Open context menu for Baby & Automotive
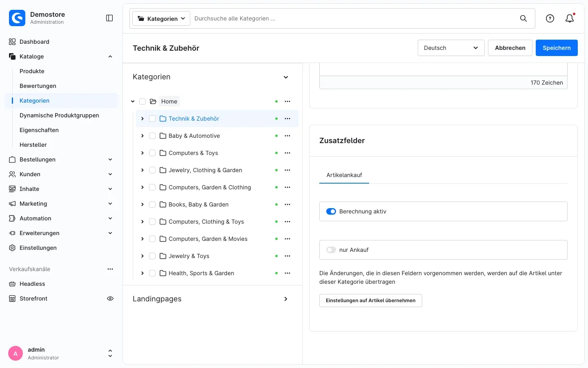The image size is (588, 368). click(287, 136)
